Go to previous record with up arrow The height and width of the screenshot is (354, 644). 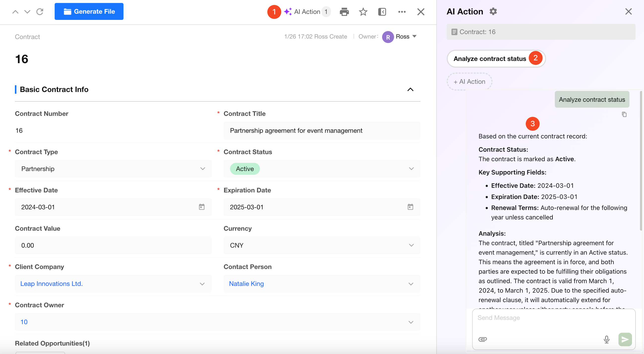(x=15, y=12)
